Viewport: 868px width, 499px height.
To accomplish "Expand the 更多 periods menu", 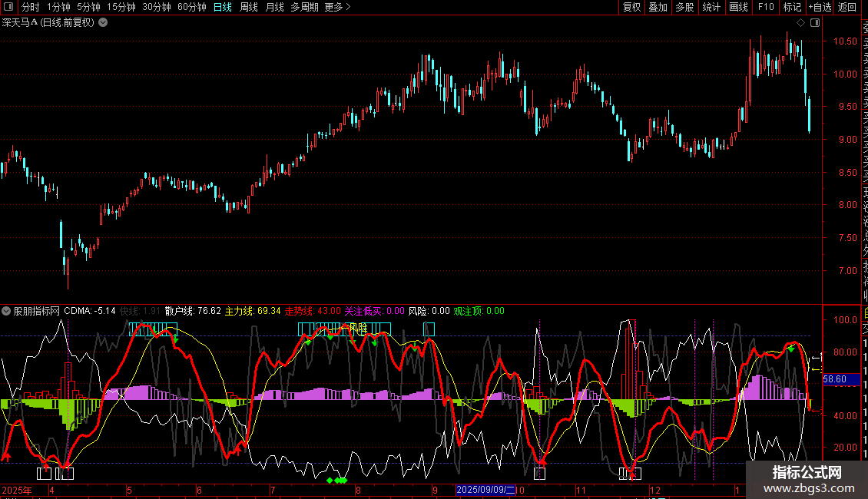I will (x=338, y=7).
